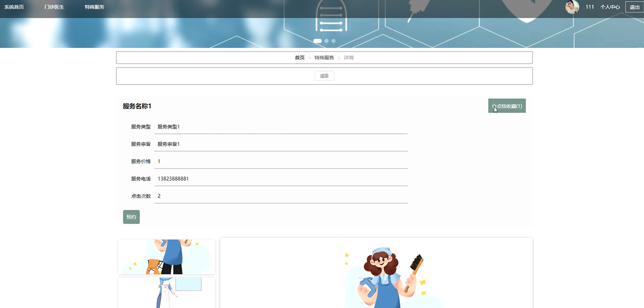Open the 系统首页 menu item
The image size is (644, 308).
pyautogui.click(x=14, y=7)
